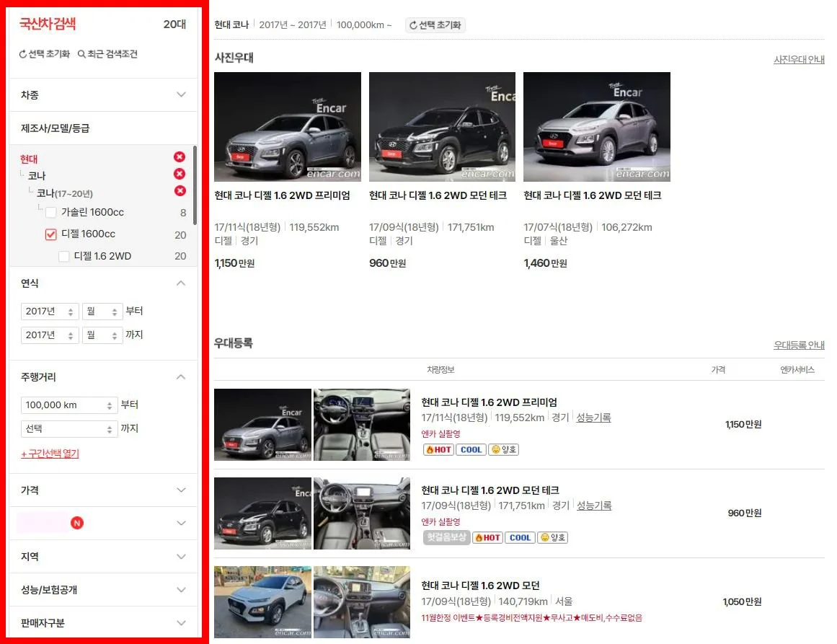The width and height of the screenshot is (837, 644).
Task: Open 최근 검색조건 recent searches
Action: 108,54
